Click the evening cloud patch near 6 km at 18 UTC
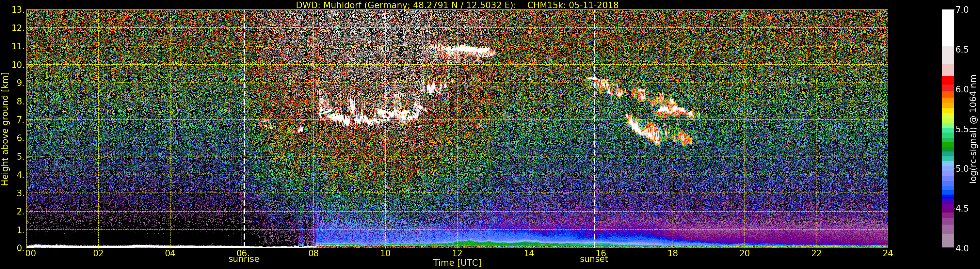 tap(683, 137)
